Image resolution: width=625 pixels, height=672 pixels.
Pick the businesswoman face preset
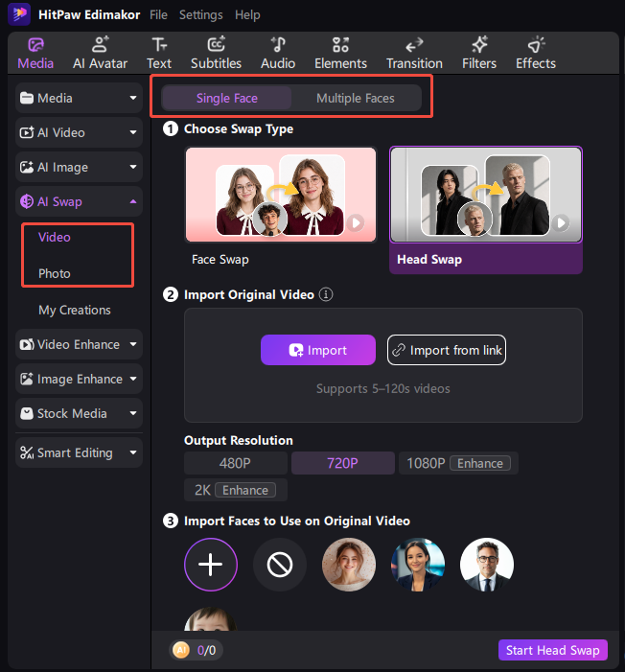click(418, 565)
